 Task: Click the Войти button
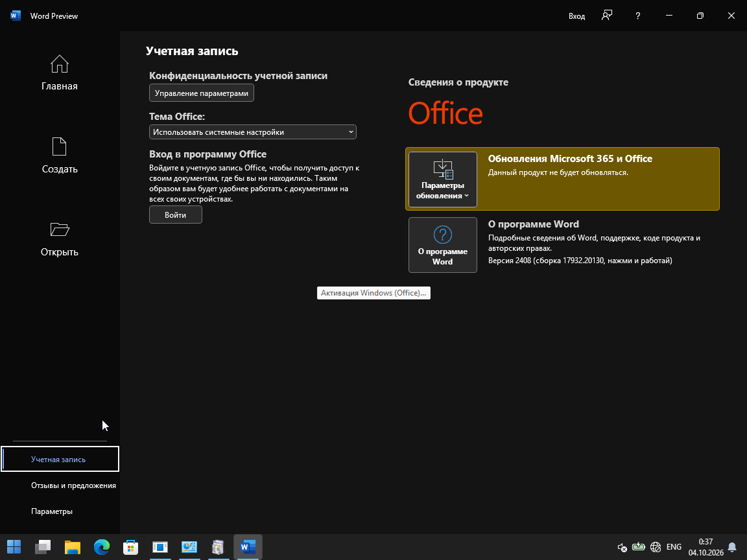coord(175,215)
